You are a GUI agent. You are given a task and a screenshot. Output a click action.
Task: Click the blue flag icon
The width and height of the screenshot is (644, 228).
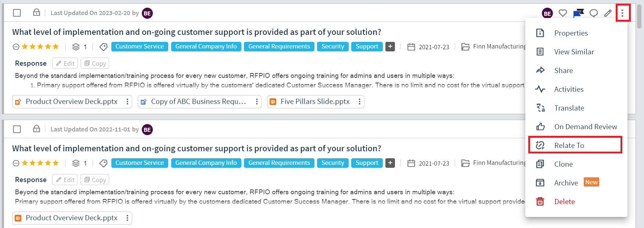point(578,13)
